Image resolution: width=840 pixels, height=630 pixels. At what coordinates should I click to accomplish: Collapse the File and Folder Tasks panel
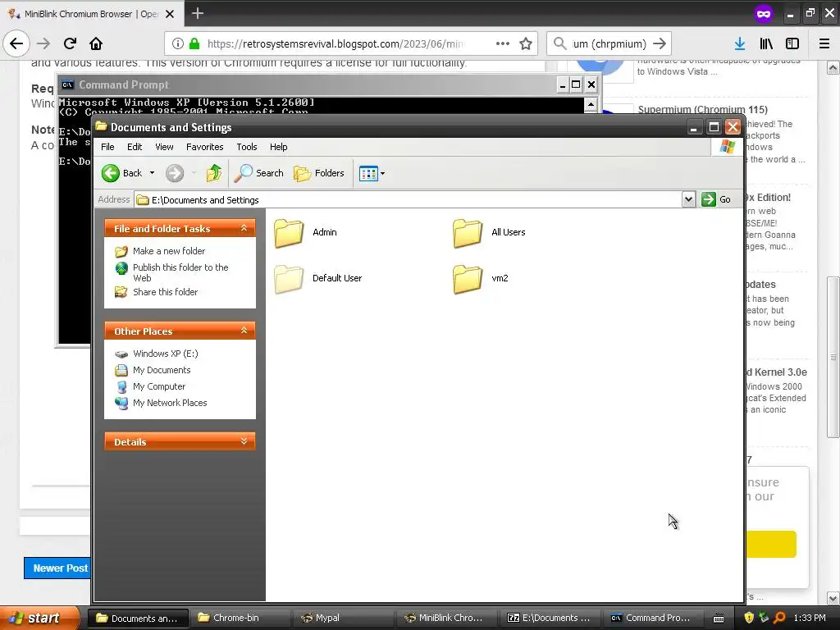point(244,228)
